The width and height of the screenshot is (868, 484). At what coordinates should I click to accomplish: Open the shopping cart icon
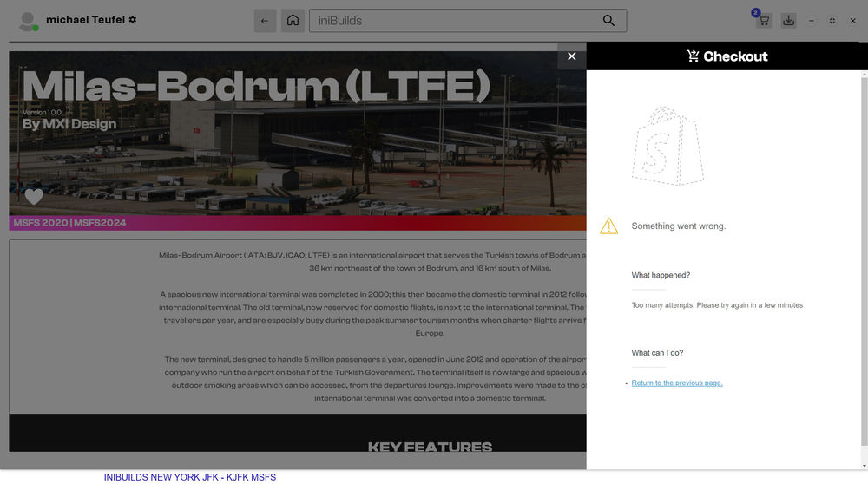tap(763, 21)
